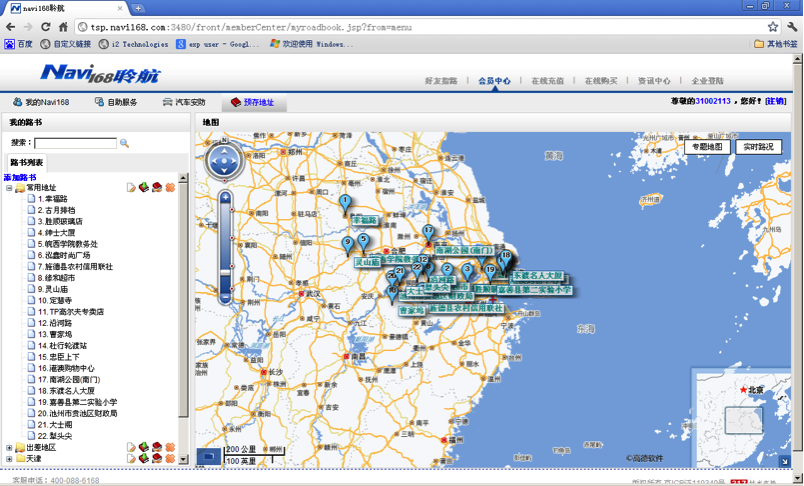Click the 注销 logout link
The width and height of the screenshot is (804, 486).
click(775, 101)
